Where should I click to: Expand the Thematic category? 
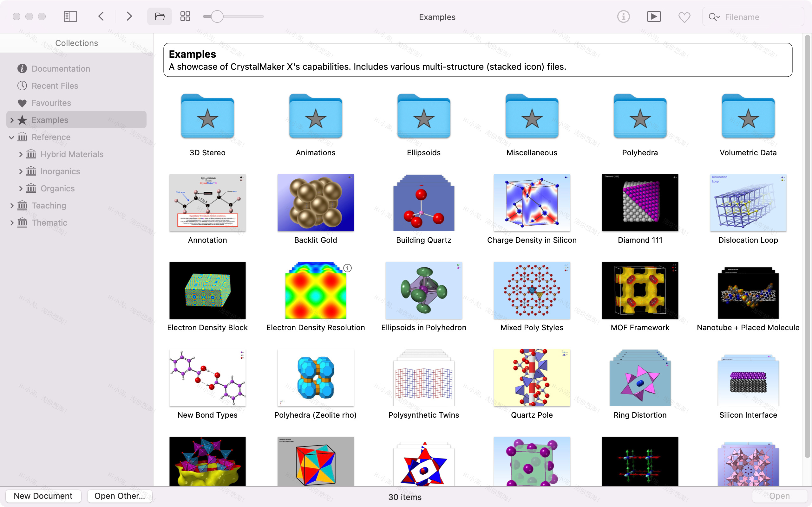(12, 222)
